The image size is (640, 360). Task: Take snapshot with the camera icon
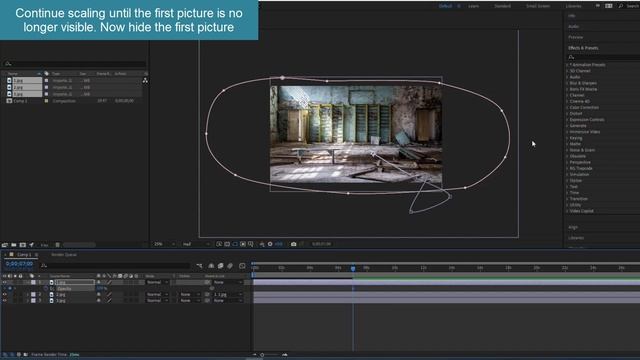click(293, 244)
